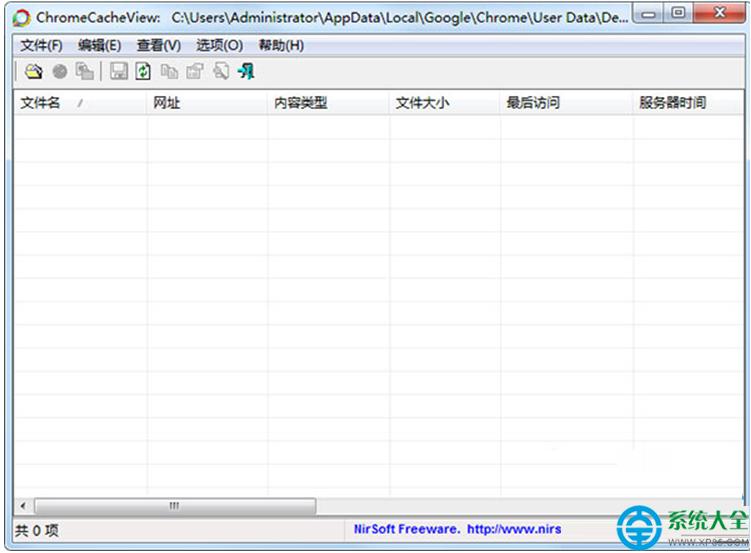The image size is (751, 553).
Task: Expand the 查看(V) menu
Action: (159, 45)
